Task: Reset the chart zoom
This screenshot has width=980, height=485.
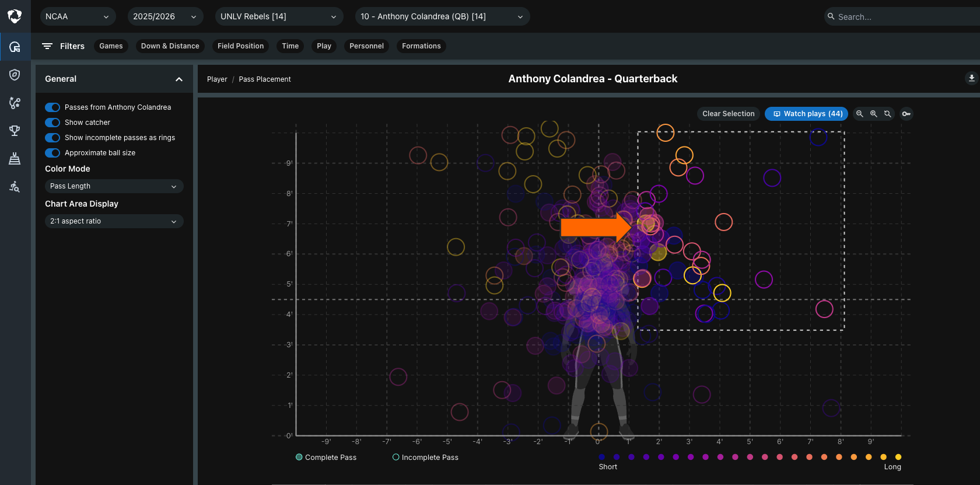Action: pyautogui.click(x=887, y=114)
